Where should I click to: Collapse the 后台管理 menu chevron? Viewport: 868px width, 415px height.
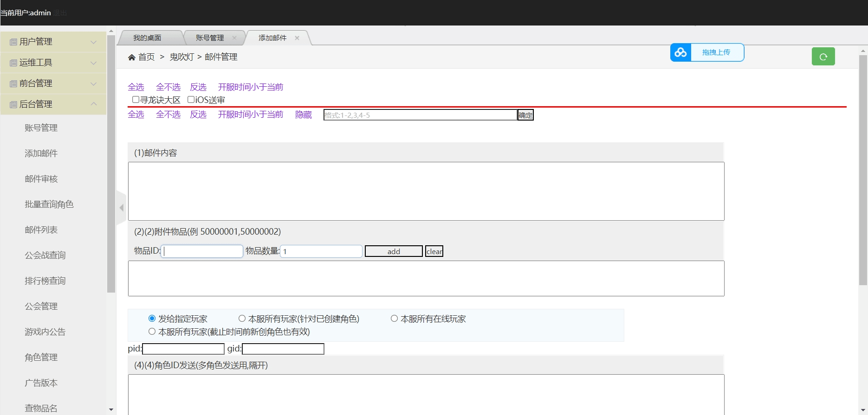(93, 104)
